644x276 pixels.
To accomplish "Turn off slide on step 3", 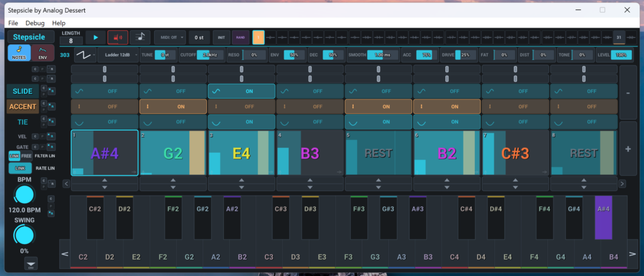I will [x=241, y=91].
